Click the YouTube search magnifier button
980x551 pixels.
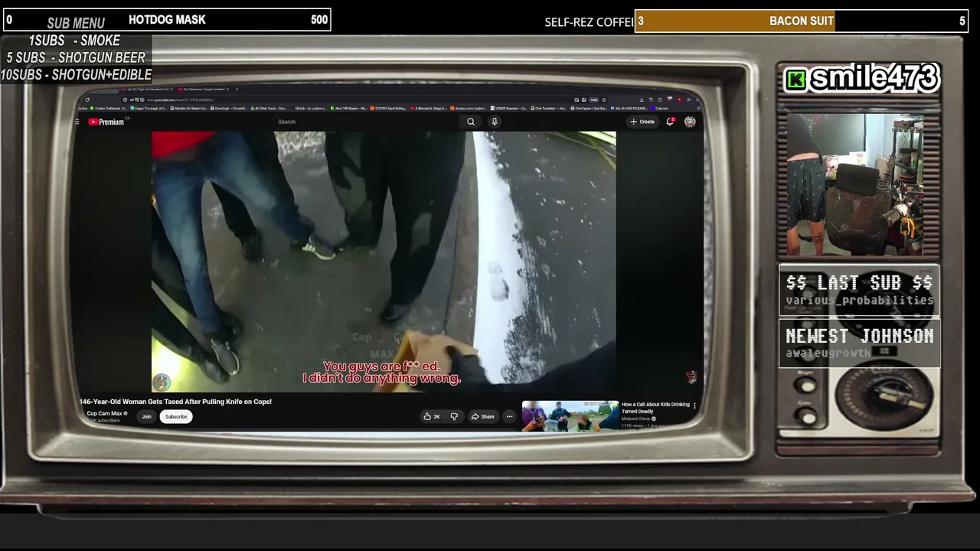tap(471, 122)
